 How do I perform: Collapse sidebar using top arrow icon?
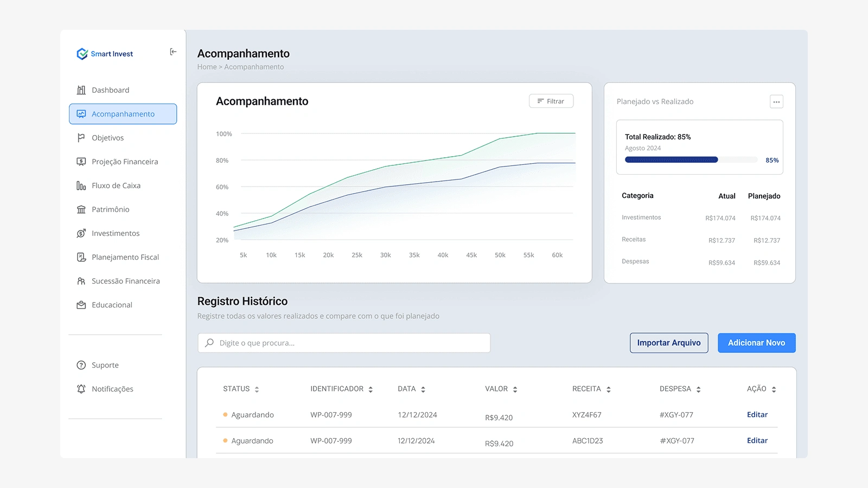(x=173, y=52)
